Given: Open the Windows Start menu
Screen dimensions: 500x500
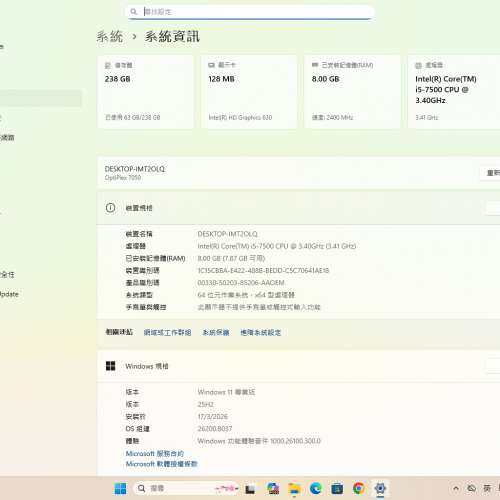Looking at the screenshot, I should tap(120, 488).
